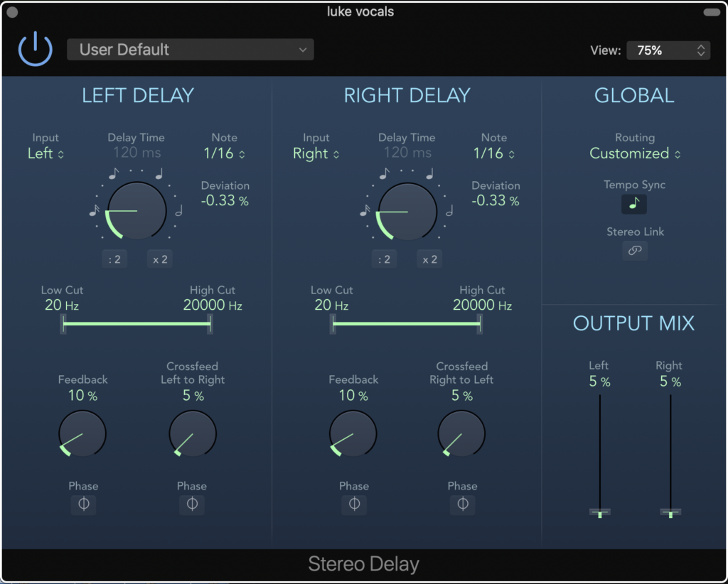This screenshot has width=728, height=584.
Task: Click the Right Delay 120 ms time field
Action: click(x=407, y=153)
